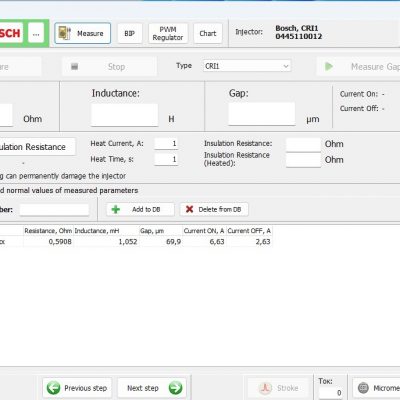The image size is (400, 400).
Task: Select the 69,9 gap cell
Action: tap(161, 241)
